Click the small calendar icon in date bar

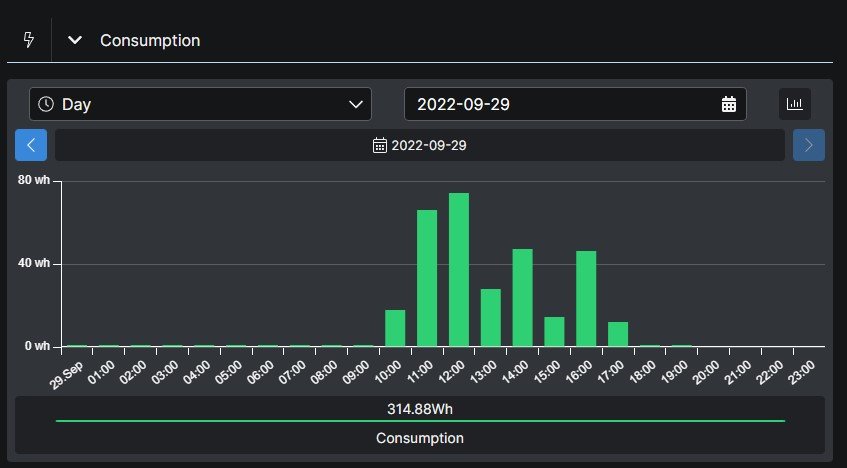pos(380,145)
